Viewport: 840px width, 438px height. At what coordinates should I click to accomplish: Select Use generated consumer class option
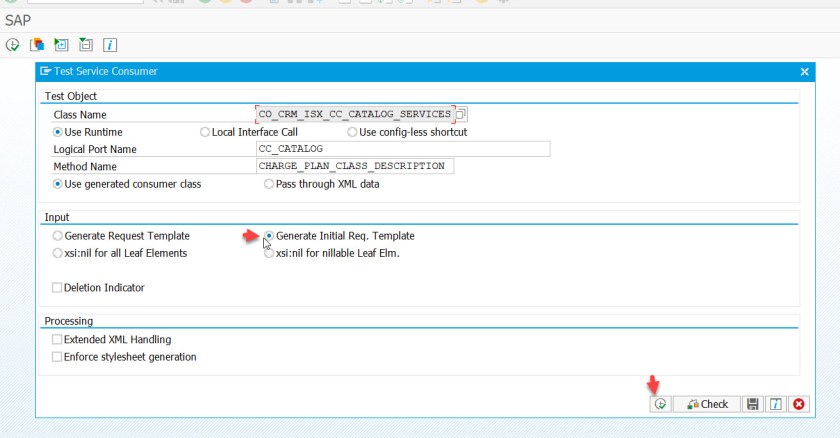57,184
